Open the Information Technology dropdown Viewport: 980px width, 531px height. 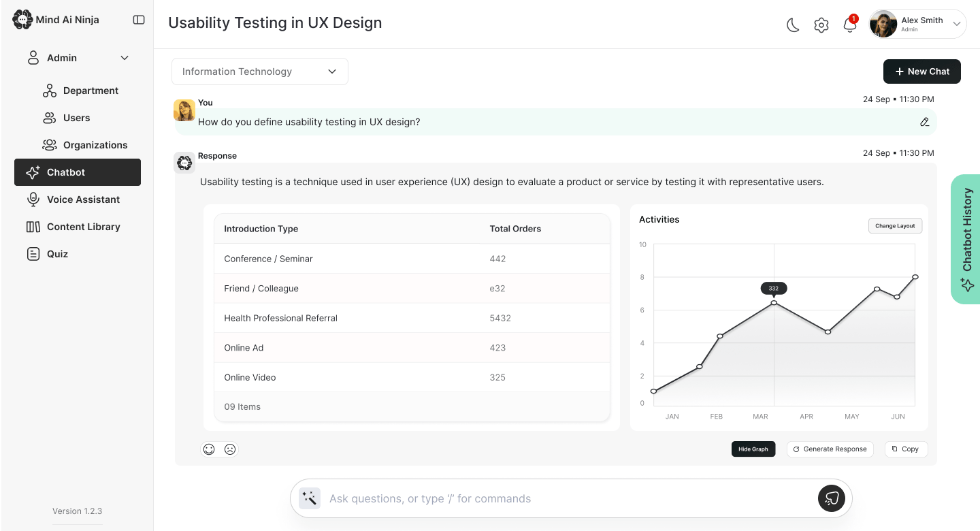(260, 71)
